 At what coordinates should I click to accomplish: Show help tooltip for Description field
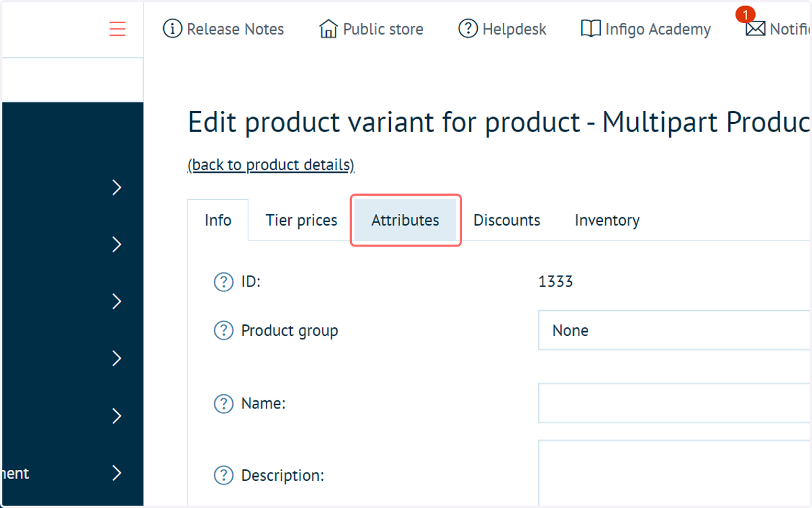click(x=223, y=475)
